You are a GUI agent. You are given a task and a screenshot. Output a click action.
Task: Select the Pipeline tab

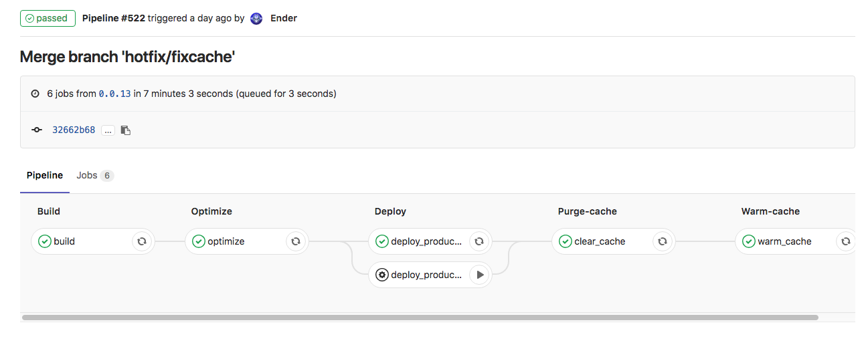(45, 175)
